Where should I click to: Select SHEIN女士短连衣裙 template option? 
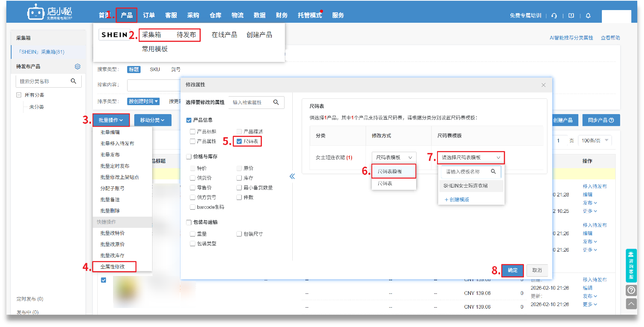[465, 186]
